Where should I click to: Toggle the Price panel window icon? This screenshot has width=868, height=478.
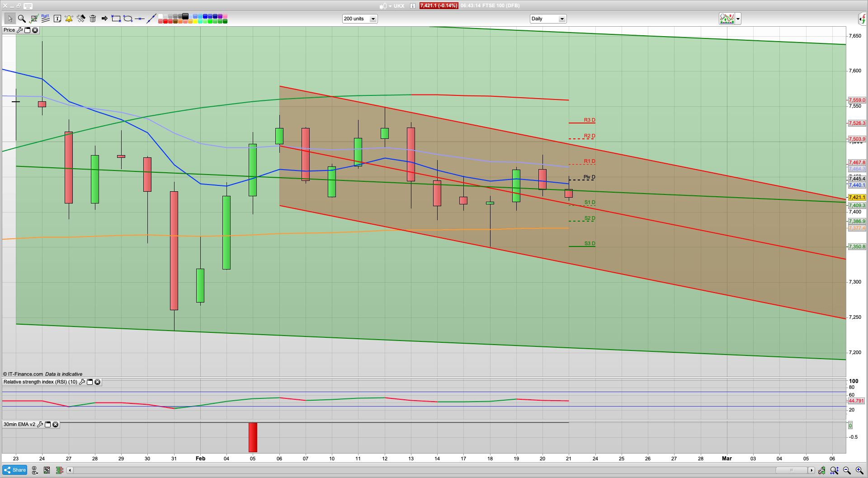[x=27, y=30]
